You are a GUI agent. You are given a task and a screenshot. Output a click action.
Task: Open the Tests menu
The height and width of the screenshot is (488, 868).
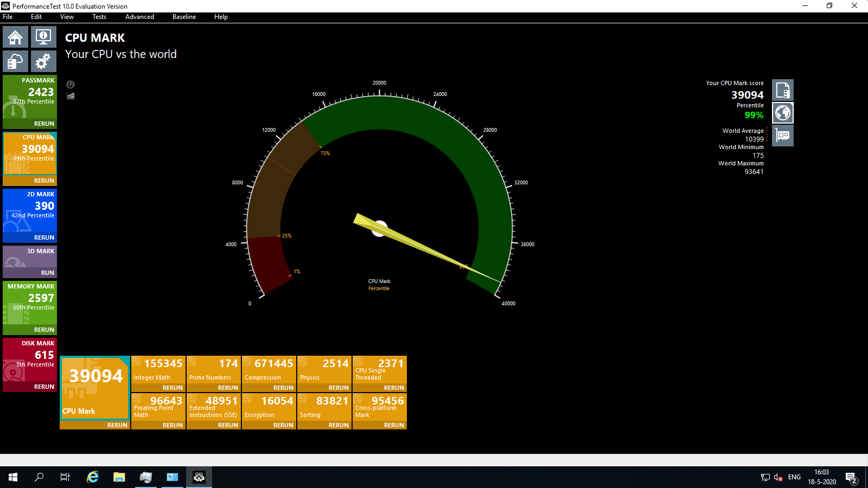tap(99, 17)
